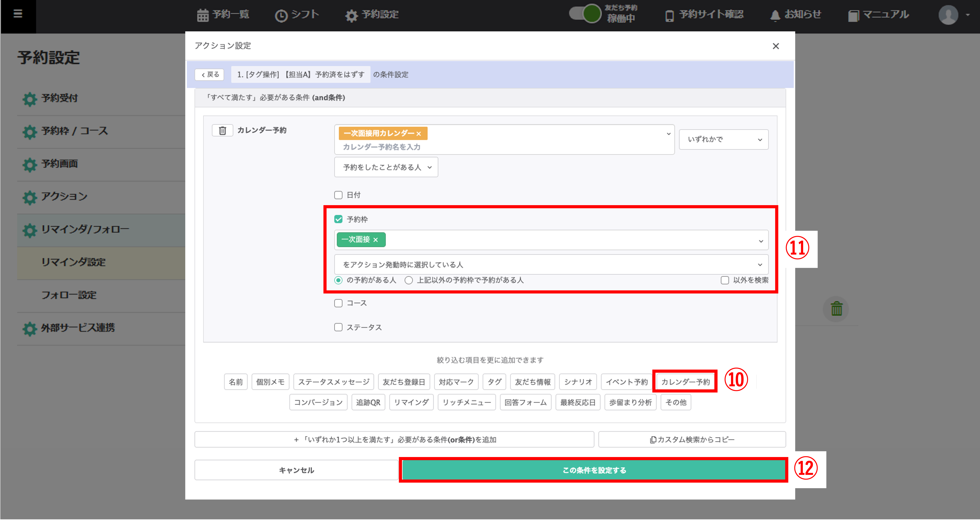Select the 予約枠 / コース sidebar item
Viewport: 980px width, 520px height.
[x=75, y=131]
